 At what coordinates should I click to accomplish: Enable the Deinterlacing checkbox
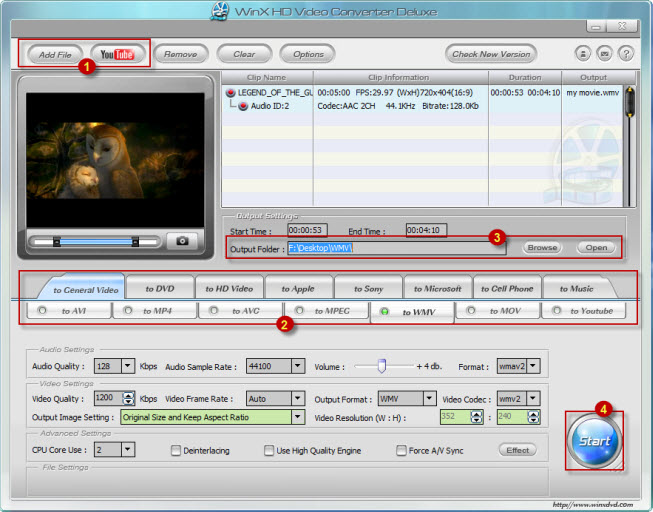pos(176,450)
